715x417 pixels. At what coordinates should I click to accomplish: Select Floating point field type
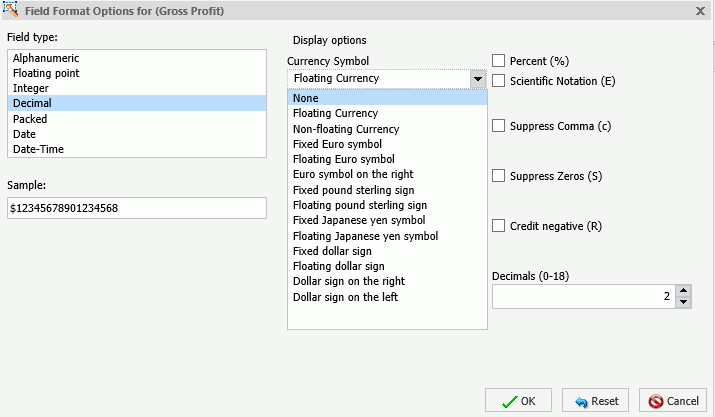coord(137,73)
